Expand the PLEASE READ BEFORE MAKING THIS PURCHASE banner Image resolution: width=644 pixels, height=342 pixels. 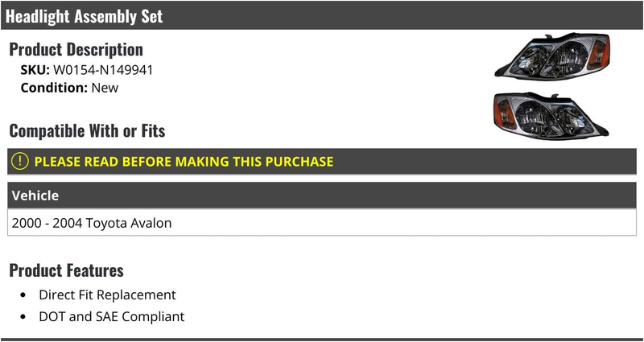[321, 162]
